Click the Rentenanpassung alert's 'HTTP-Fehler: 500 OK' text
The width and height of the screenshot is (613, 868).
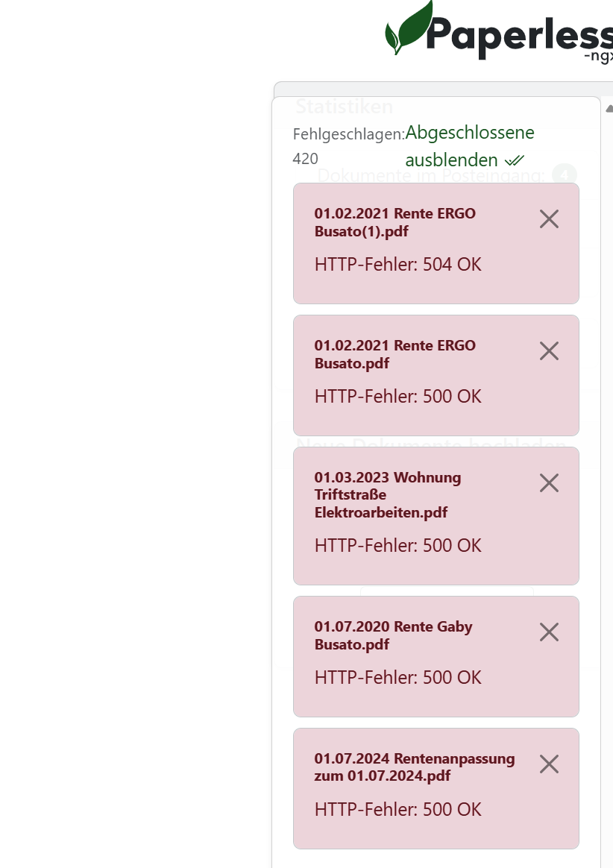point(398,810)
